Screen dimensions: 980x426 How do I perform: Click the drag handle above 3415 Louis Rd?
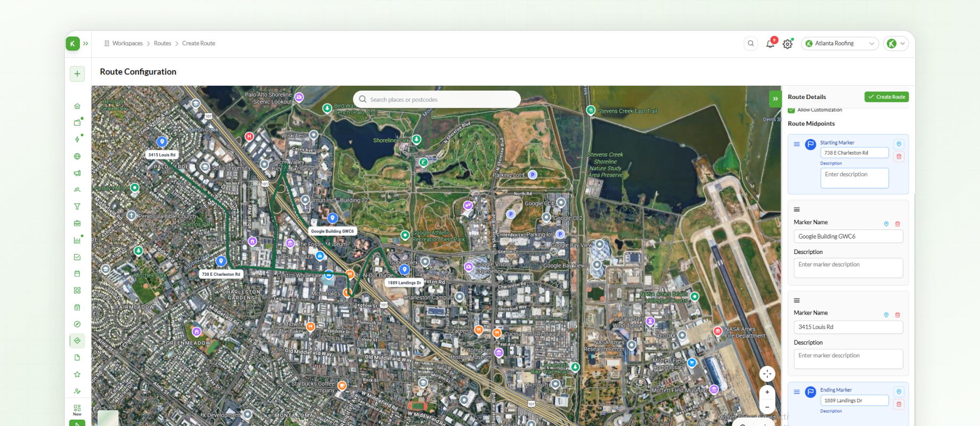[x=797, y=300]
